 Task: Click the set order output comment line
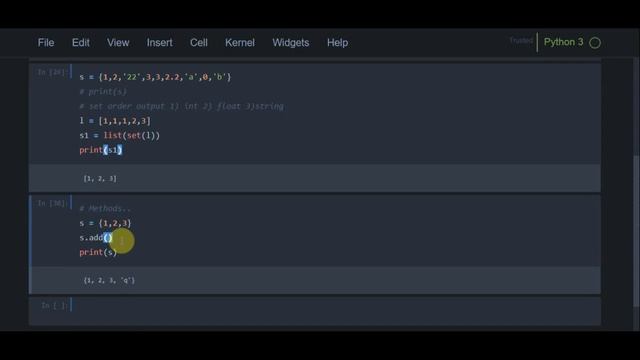181,106
